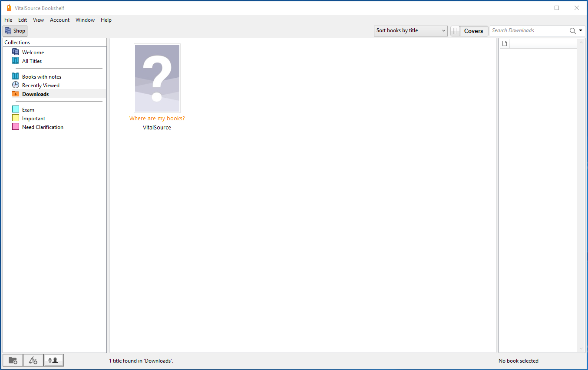Image resolution: width=588 pixels, height=370 pixels.
Task: Open Books with notes collection
Action: coord(41,77)
